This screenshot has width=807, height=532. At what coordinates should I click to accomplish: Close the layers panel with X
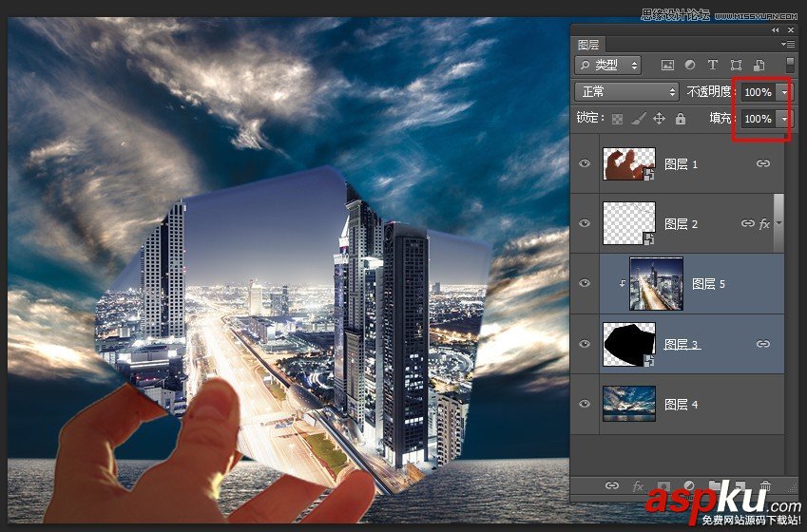click(791, 30)
